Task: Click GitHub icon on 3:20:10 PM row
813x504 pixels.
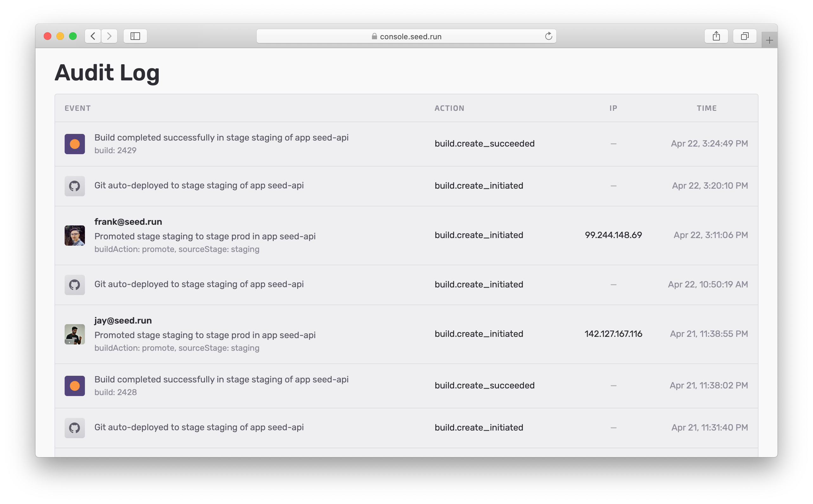Action: point(75,186)
